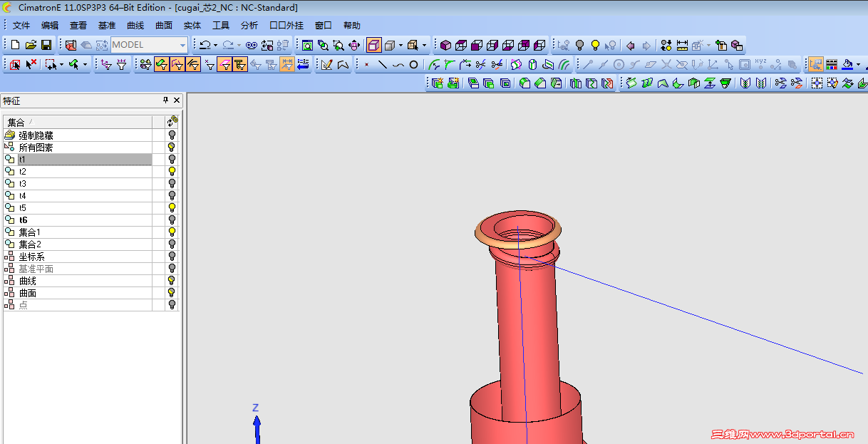Image resolution: width=868 pixels, height=444 pixels.
Task: Toggle visibility bulb for t2
Action: 172,172
